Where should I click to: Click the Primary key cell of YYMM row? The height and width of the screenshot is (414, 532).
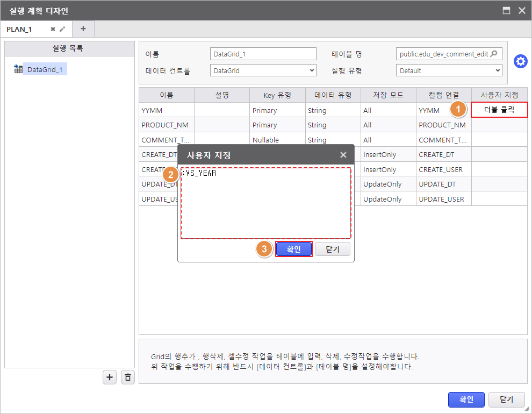click(x=277, y=110)
